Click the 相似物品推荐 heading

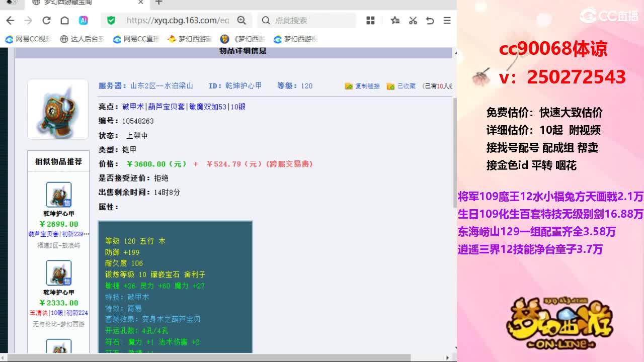coord(58,161)
